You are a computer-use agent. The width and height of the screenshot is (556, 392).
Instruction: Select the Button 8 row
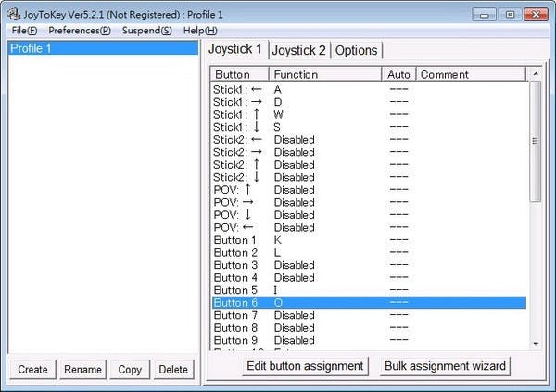[369, 328]
